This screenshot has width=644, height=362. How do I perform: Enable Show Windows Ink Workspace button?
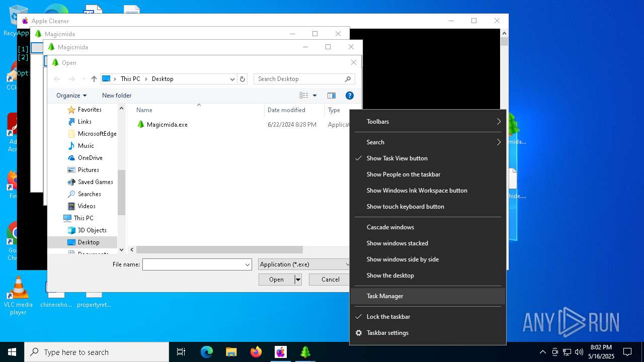pyautogui.click(x=428, y=191)
